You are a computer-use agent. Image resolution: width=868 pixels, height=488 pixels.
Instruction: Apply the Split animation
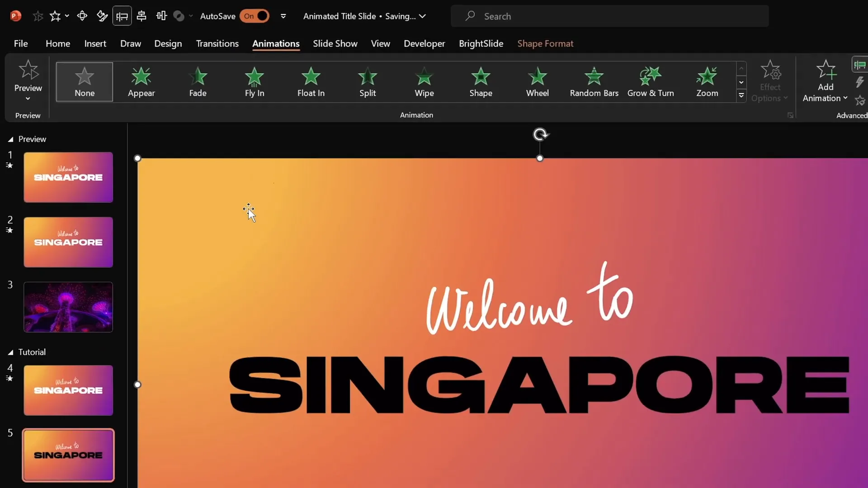368,82
